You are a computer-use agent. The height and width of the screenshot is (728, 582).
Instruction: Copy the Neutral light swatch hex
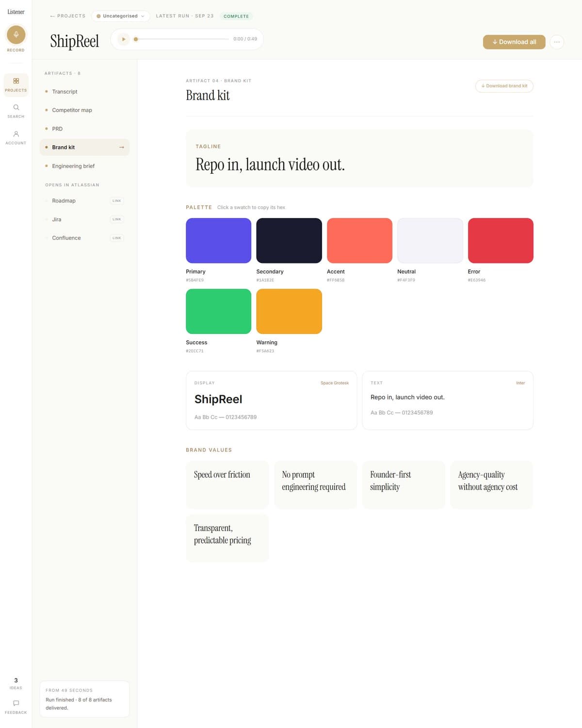pos(430,241)
